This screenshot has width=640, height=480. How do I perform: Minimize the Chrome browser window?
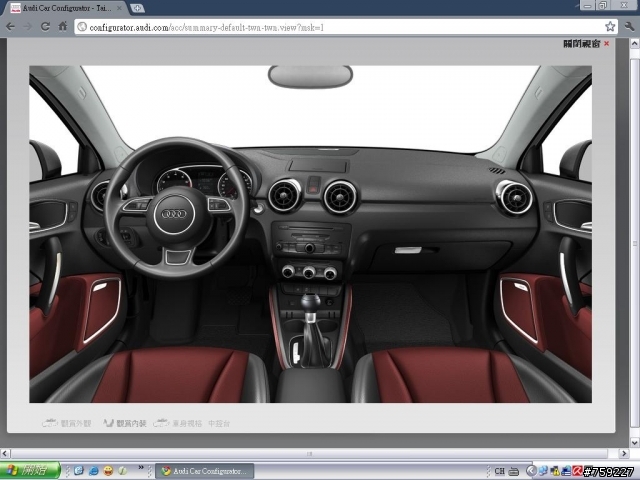click(588, 5)
